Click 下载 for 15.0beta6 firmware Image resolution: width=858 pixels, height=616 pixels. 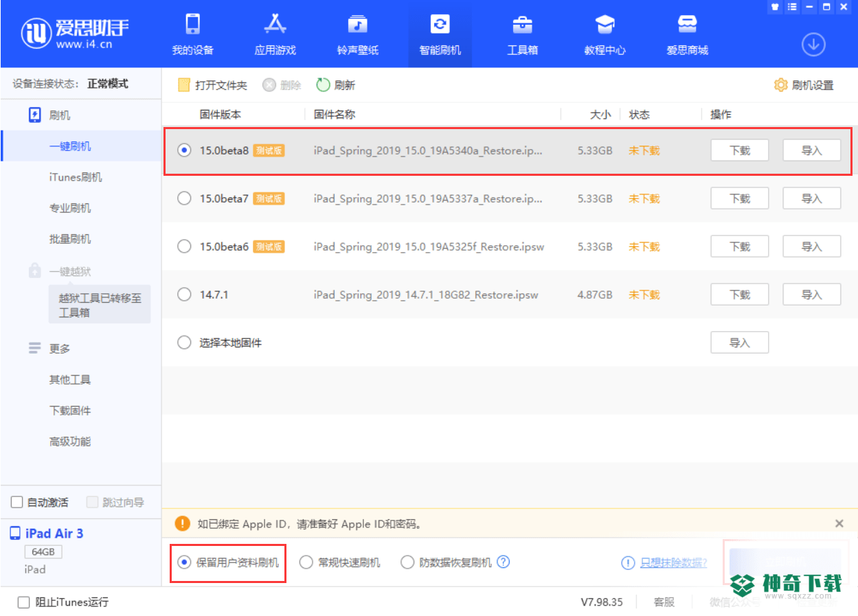tap(739, 247)
